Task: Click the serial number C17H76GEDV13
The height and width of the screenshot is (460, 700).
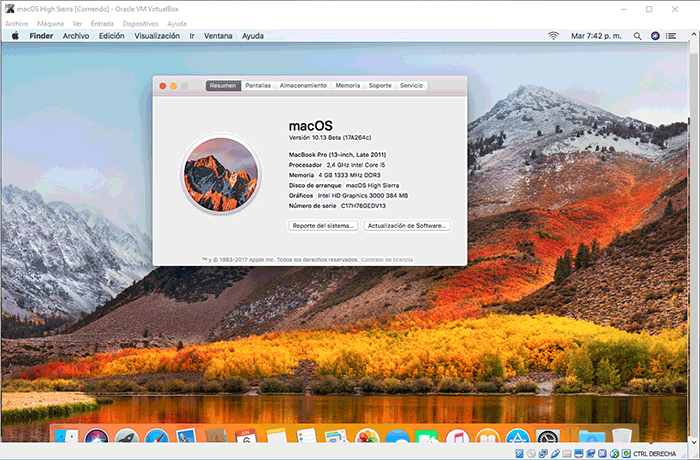Action: pos(363,206)
